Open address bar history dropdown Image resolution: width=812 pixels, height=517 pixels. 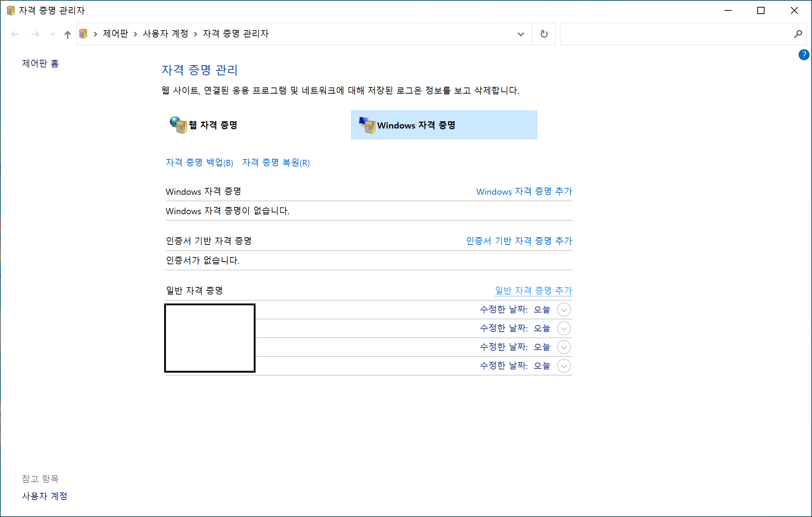[520, 34]
